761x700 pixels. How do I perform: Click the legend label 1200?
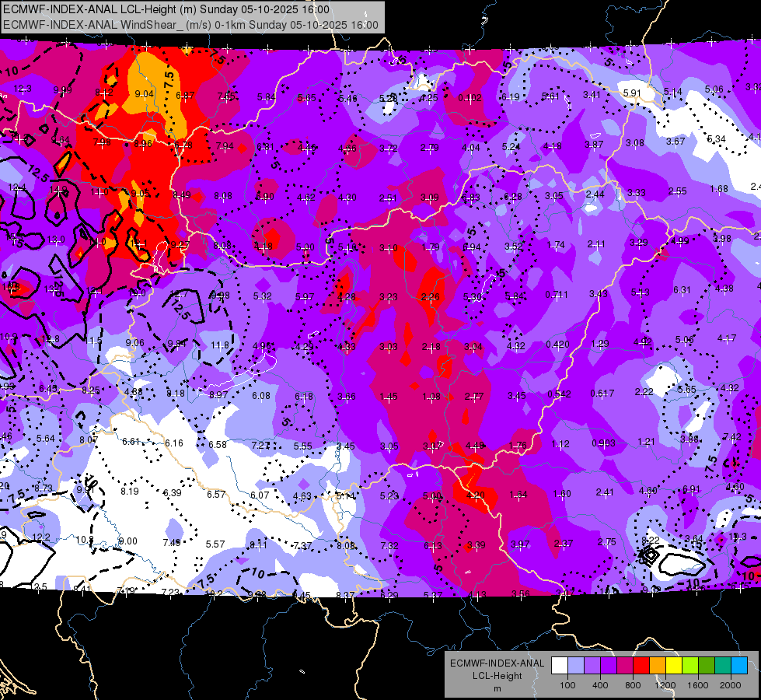pos(665,685)
